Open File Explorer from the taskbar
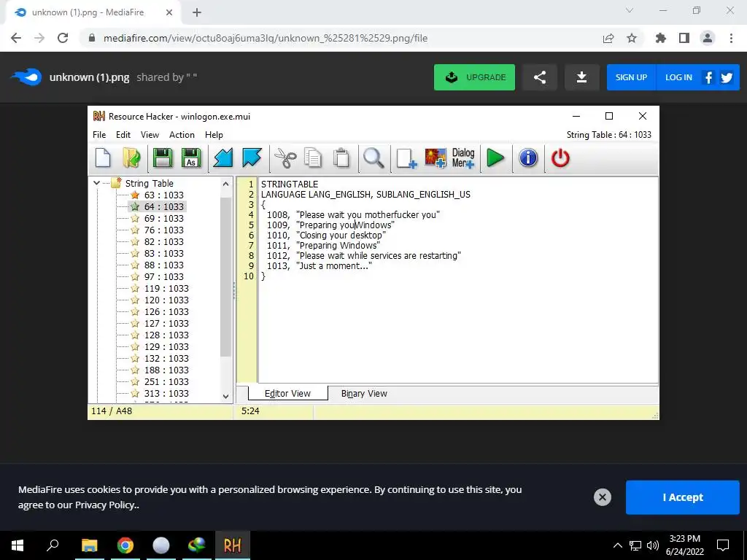The height and width of the screenshot is (560, 747). pyautogui.click(x=89, y=545)
